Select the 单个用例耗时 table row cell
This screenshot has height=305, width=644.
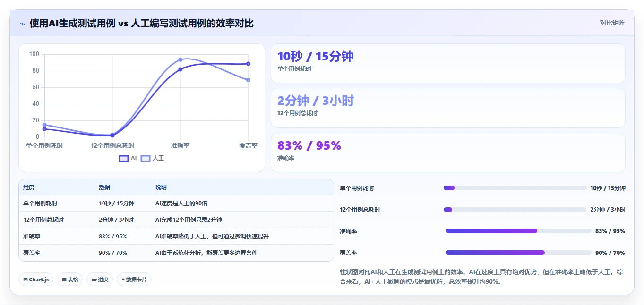(40, 203)
